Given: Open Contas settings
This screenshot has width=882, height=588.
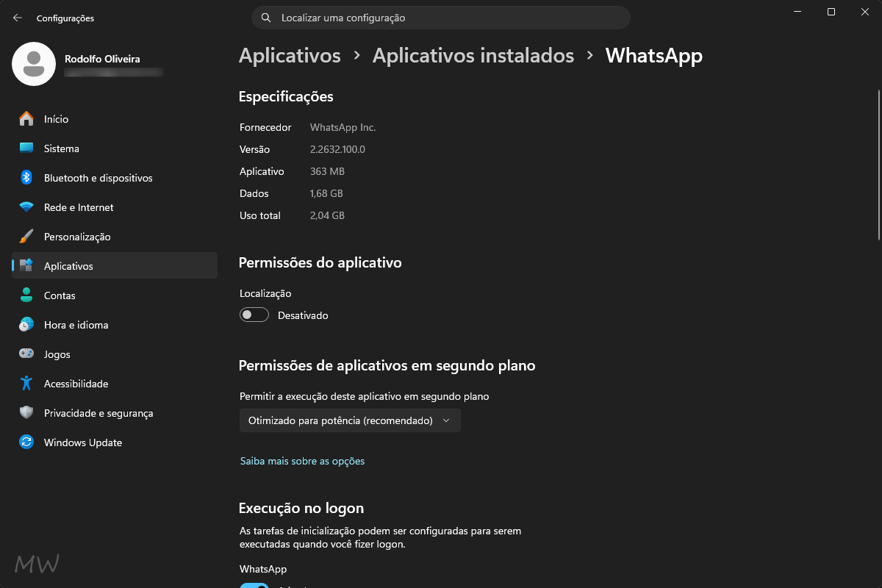Looking at the screenshot, I should pyautogui.click(x=115, y=295).
